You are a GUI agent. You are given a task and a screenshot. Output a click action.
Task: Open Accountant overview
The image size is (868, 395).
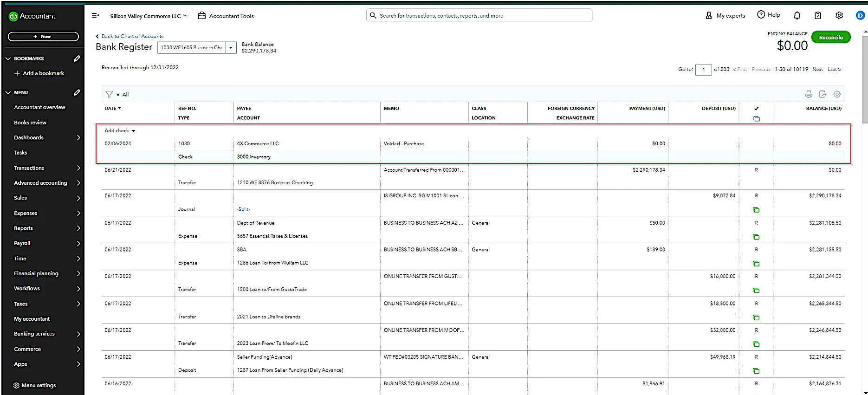pyautogui.click(x=39, y=107)
